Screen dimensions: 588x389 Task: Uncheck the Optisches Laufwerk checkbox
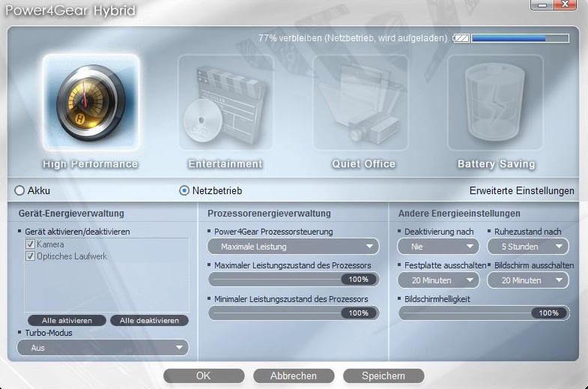pos(30,256)
